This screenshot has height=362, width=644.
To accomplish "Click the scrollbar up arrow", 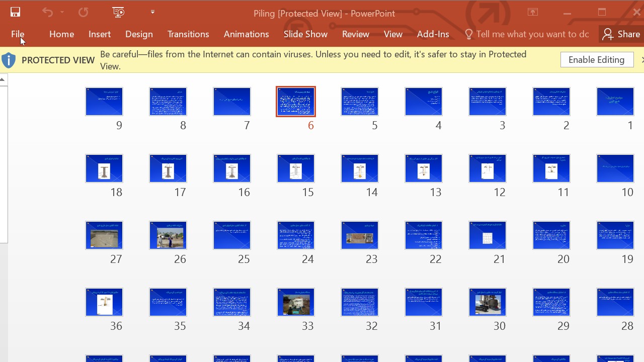I will coord(4,79).
